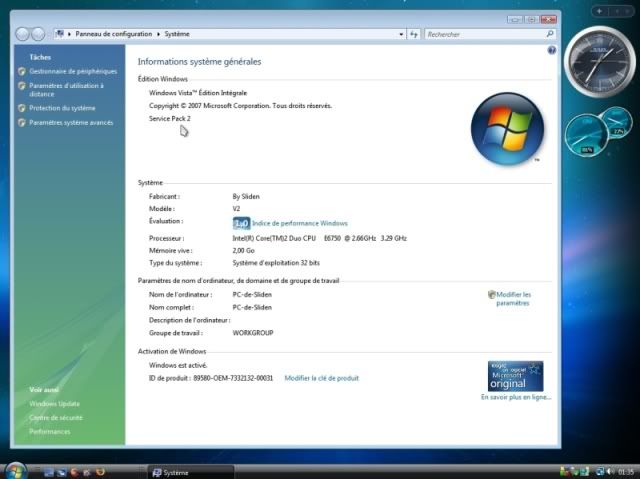Click the show desktop quick launch icon
This screenshot has width=640, height=479.
(x=49, y=472)
